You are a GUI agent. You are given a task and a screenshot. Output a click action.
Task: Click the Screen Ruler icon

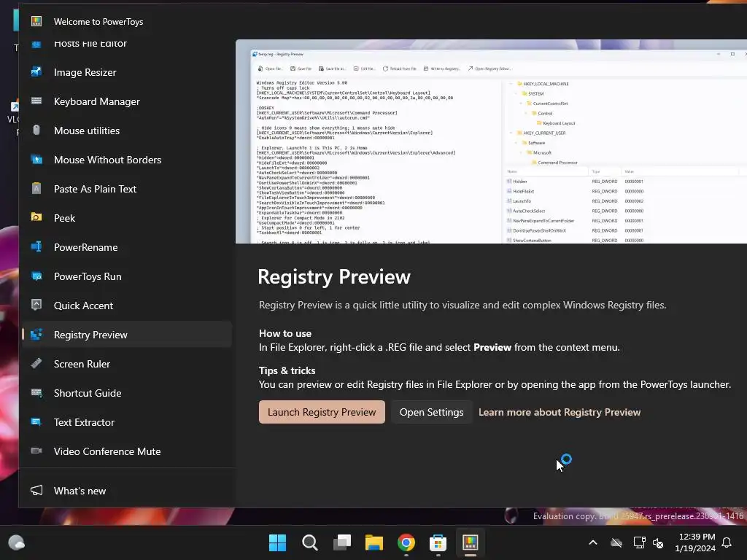(36, 363)
